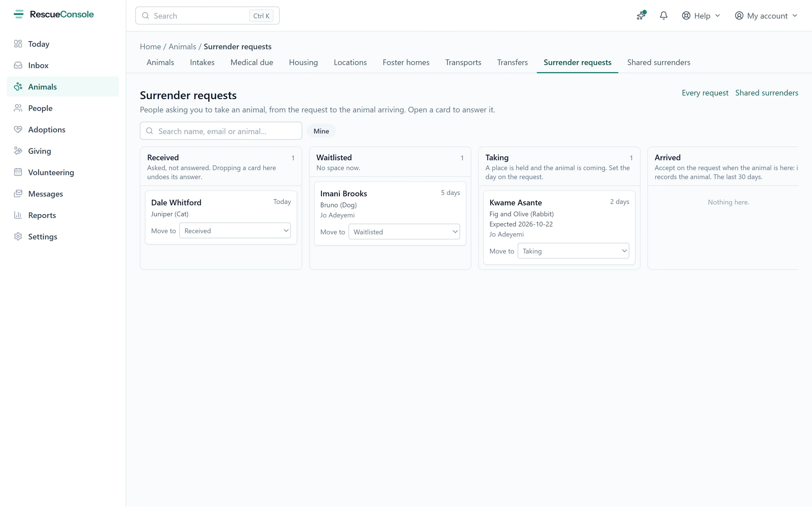This screenshot has width=812, height=507.
Task: Click the Every request link
Action: point(705,93)
